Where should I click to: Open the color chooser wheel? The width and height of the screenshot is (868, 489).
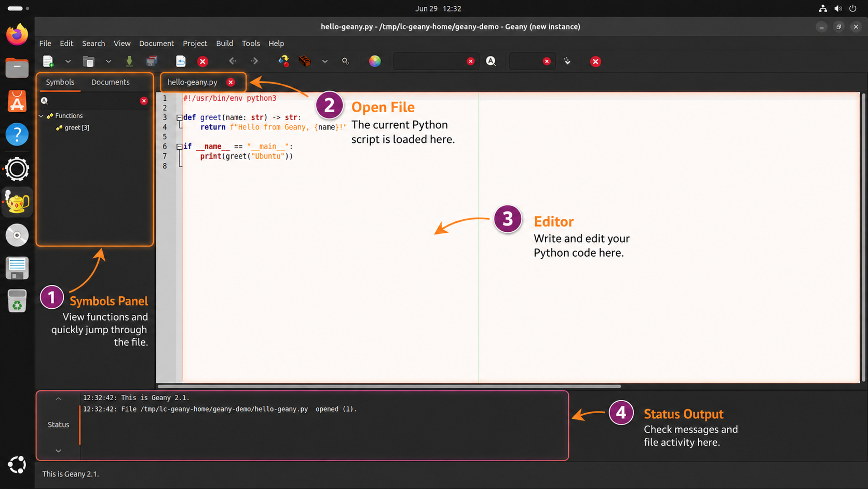[x=375, y=61]
